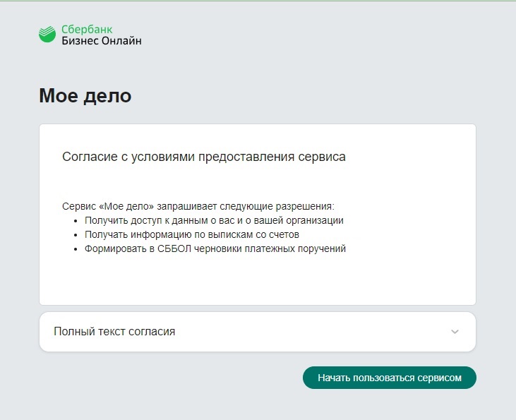Click the line "Сервис «Мое дело» запрашивает следующие разрешения:"
Image resolution: width=516 pixels, height=420 pixels.
tap(198, 206)
